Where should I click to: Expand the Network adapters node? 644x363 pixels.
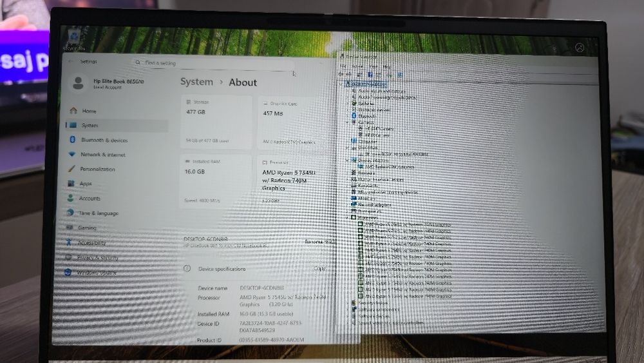click(348, 205)
